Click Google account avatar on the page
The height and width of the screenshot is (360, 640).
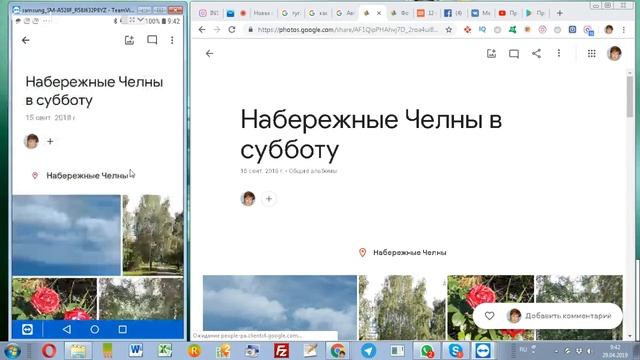pos(614,53)
